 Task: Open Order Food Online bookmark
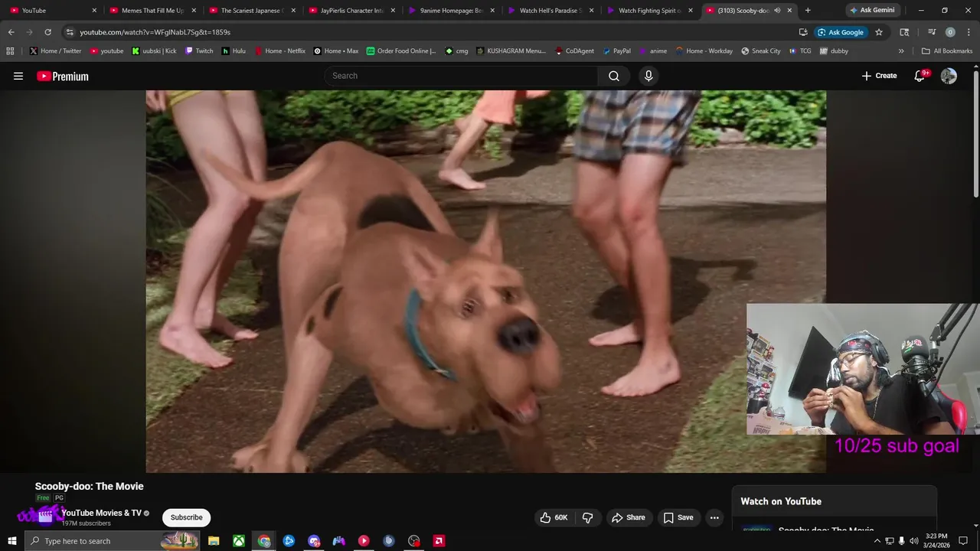401,51
